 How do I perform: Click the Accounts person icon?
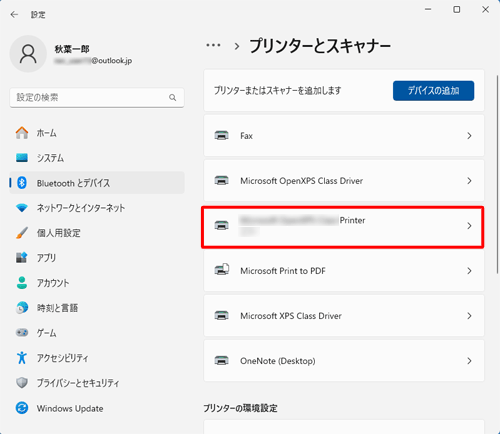[x=22, y=283]
